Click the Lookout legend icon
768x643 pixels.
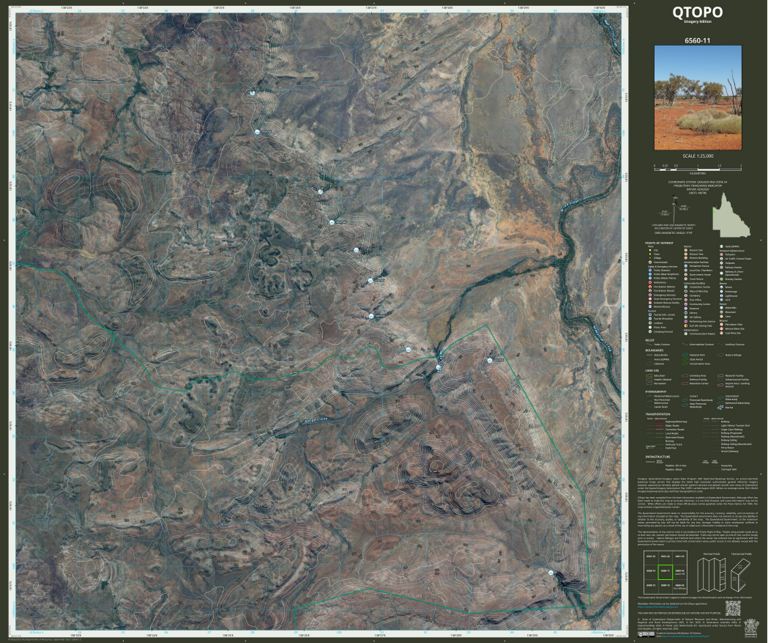coord(650,323)
